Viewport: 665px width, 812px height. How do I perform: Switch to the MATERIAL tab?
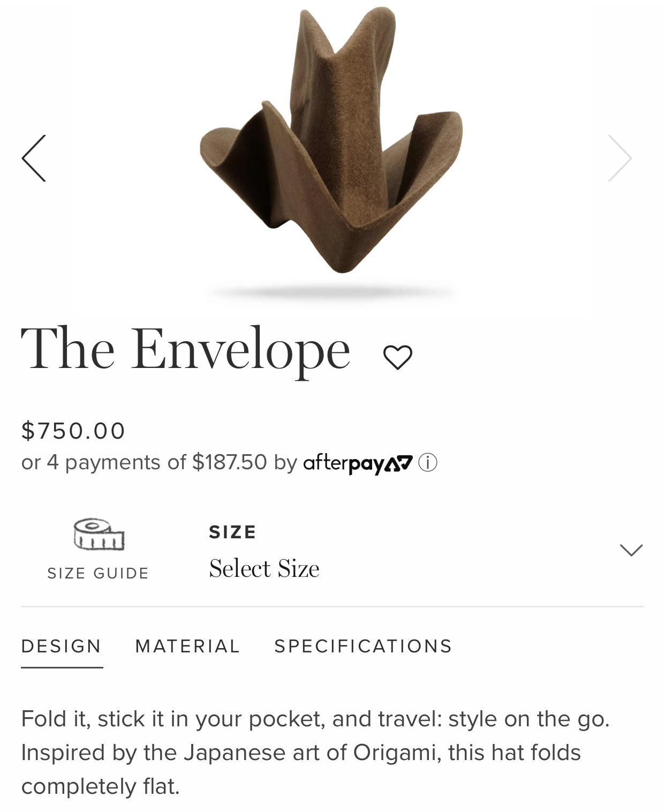pyautogui.click(x=187, y=646)
